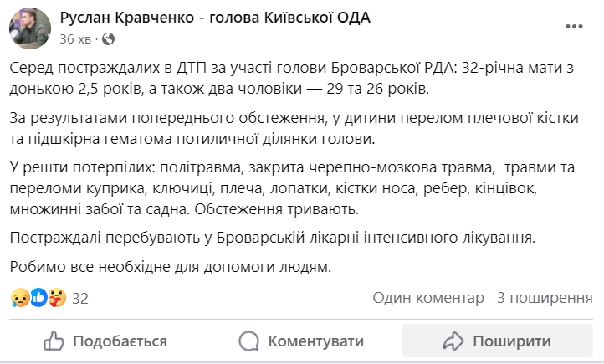Click the paragraph about Броварській лікарні

click(273, 238)
